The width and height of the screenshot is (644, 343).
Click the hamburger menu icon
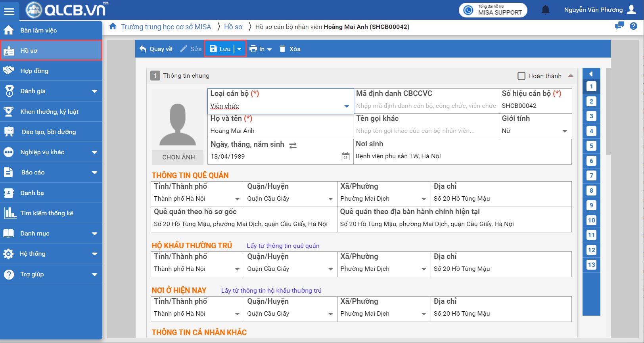(x=9, y=11)
